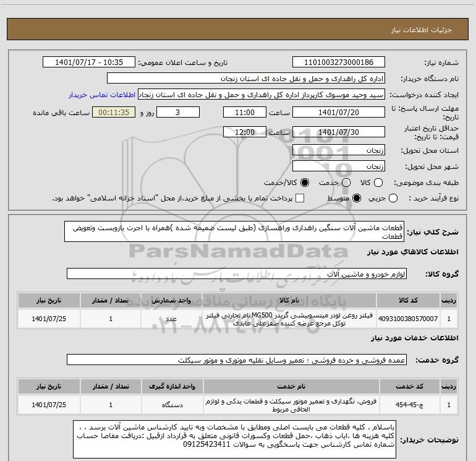476x461 pixels.
Task: Click the service table date 1401/07/25
Action: [x=49, y=405]
